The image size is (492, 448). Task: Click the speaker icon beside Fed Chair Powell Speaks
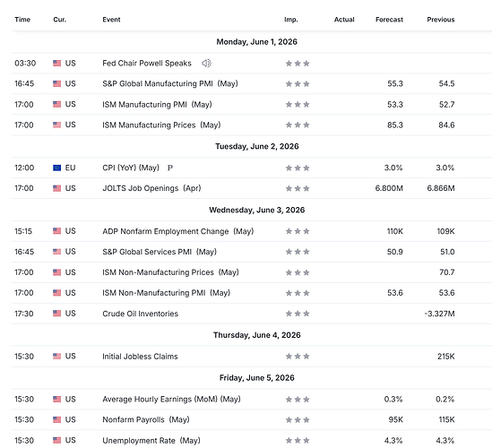(x=206, y=64)
